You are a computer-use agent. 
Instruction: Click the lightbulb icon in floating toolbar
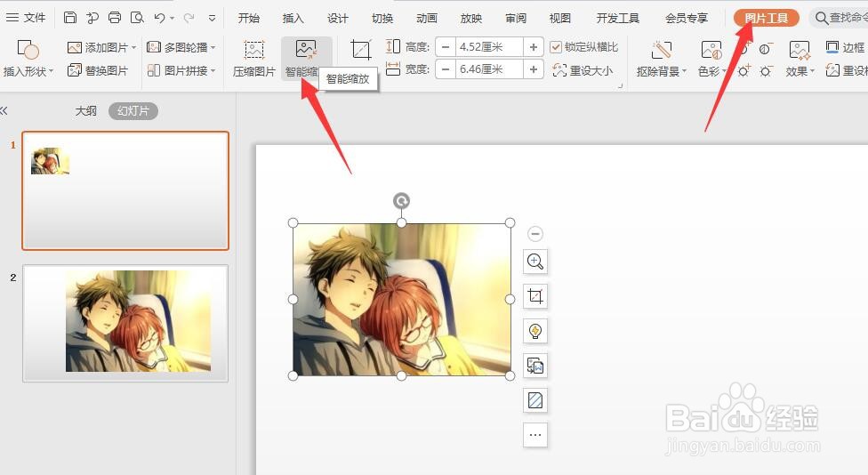click(x=535, y=331)
